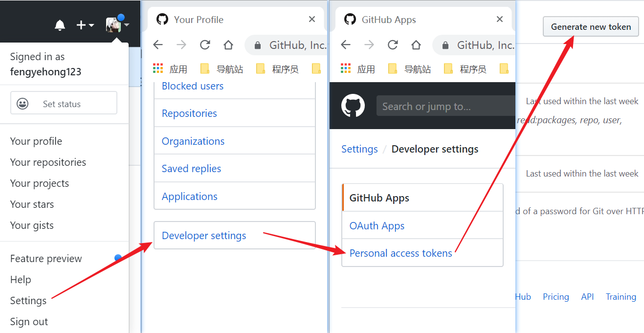Open Your stars menu entry
The height and width of the screenshot is (333, 644).
(32, 204)
